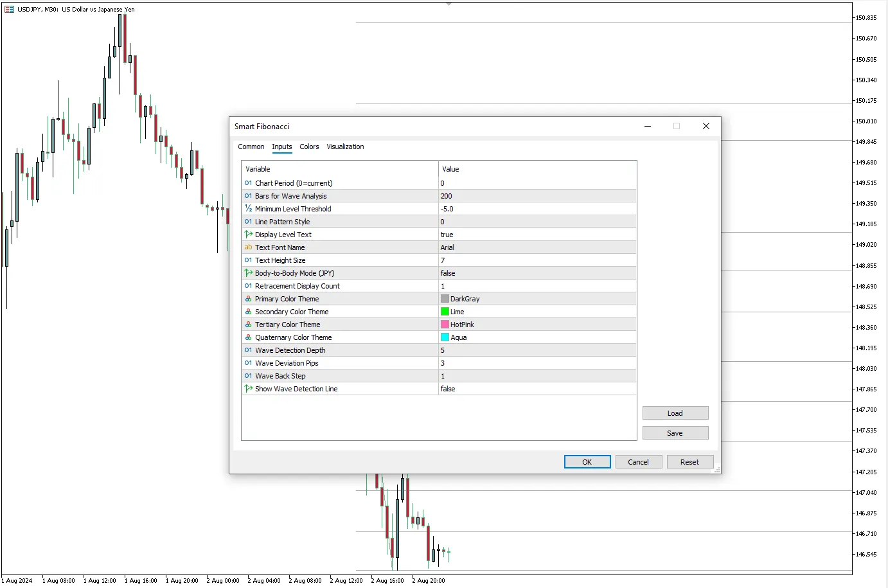The image size is (888, 588).
Task: Click the color wheel icon beside Primary Color Theme
Action: [248, 298]
